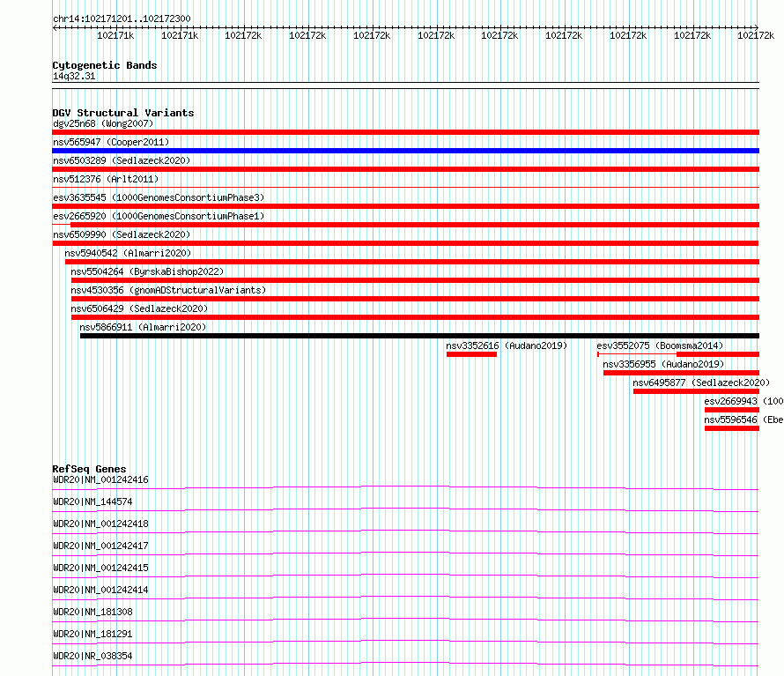Select the DGV Structural Variants track heading

(x=123, y=113)
